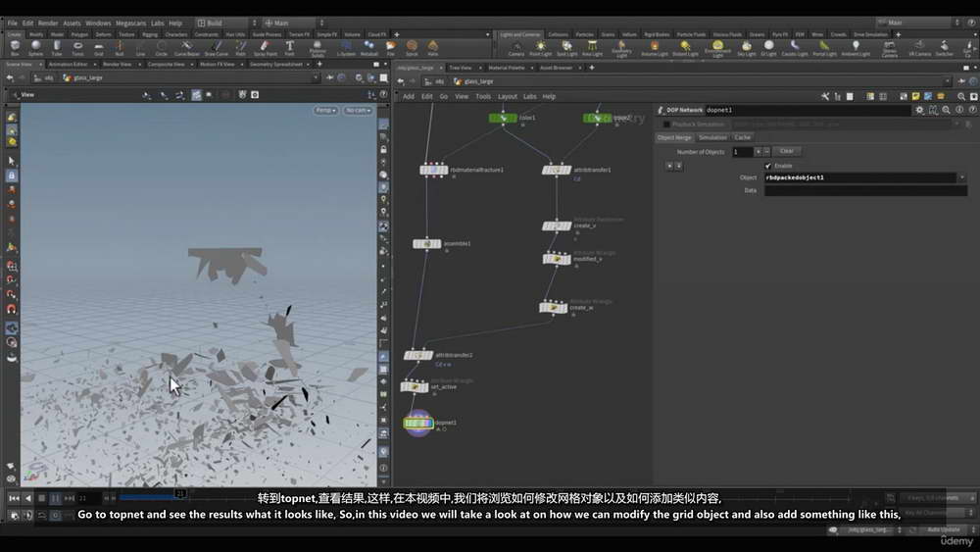Open the No cam camera dropdown
980x552 pixels.
point(358,110)
